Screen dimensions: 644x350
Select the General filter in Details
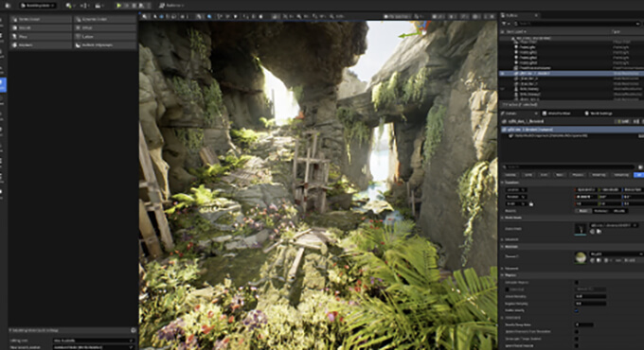click(x=510, y=175)
